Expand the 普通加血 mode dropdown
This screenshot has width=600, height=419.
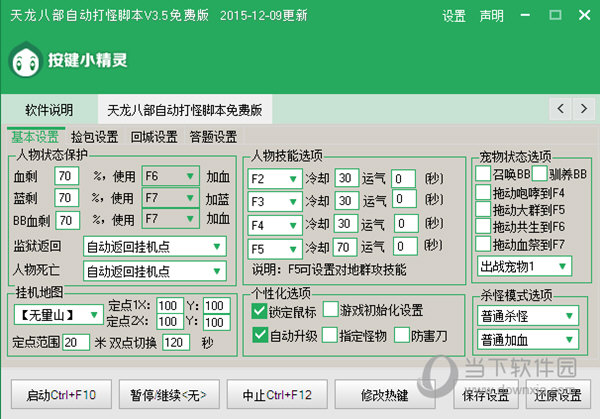pyautogui.click(x=528, y=339)
